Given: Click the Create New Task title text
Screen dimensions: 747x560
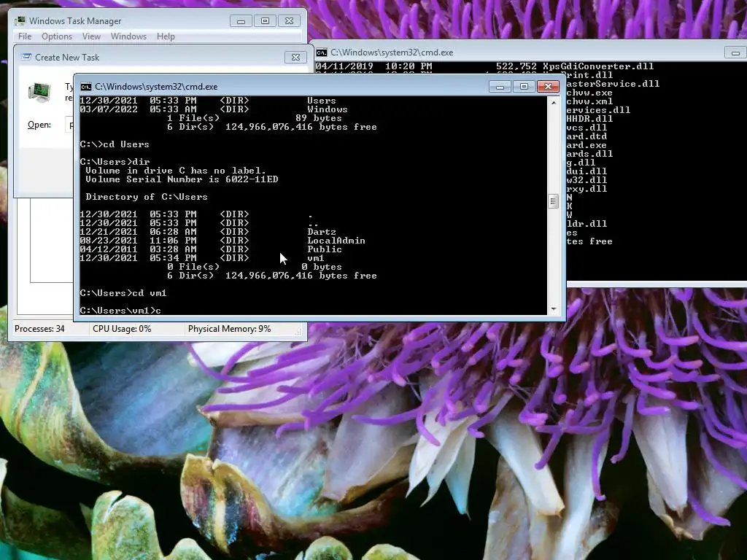Looking at the screenshot, I should click(67, 57).
